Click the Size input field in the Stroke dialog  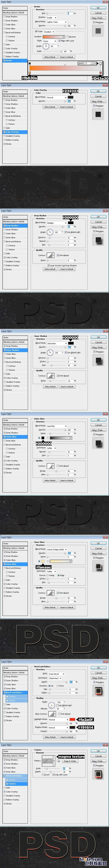pos(70,13)
